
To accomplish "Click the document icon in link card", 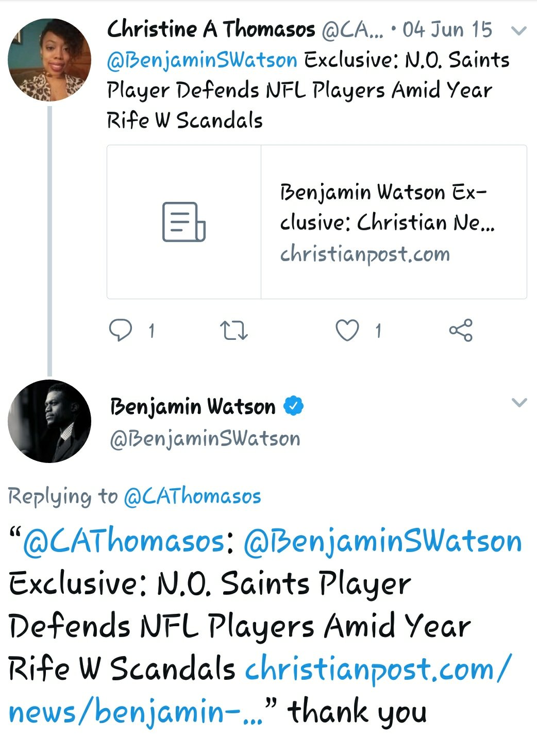I will click(x=184, y=222).
